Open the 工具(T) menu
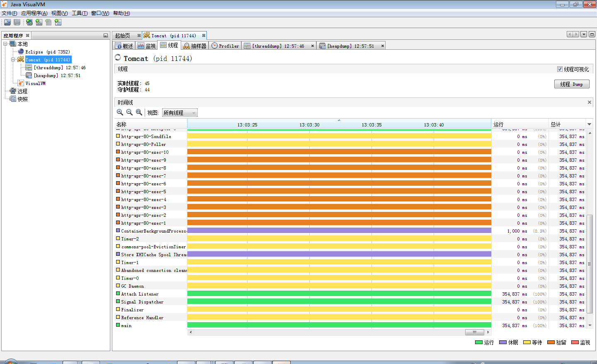 pos(79,13)
